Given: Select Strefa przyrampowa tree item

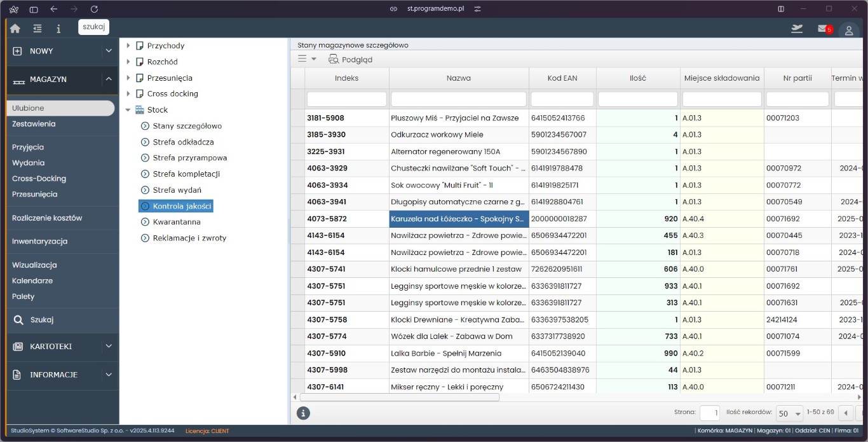Looking at the screenshot, I should point(190,158).
